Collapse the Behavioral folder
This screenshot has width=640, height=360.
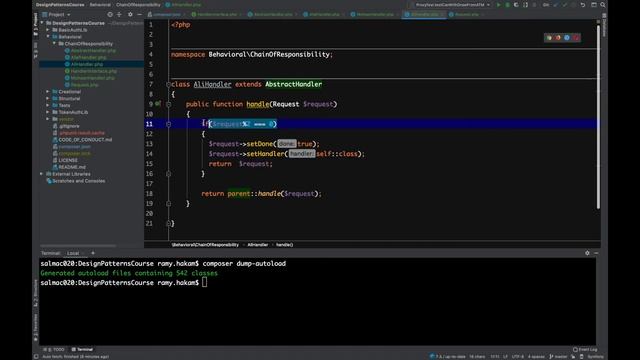coord(48,37)
